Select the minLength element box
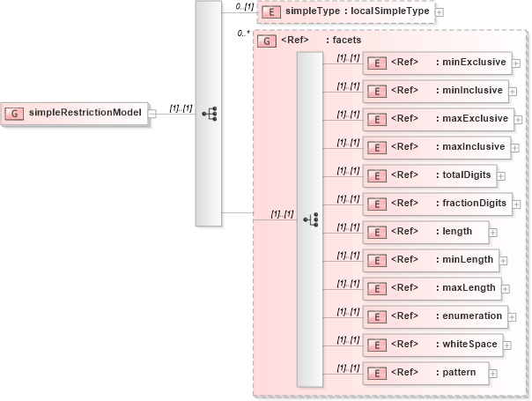 click(430, 260)
